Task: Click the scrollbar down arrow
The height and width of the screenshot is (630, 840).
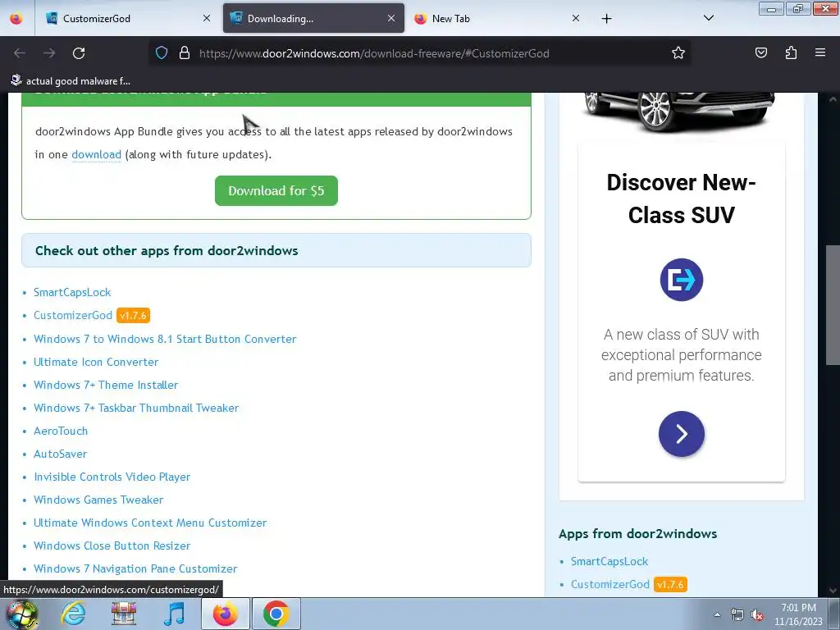Action: [833, 591]
